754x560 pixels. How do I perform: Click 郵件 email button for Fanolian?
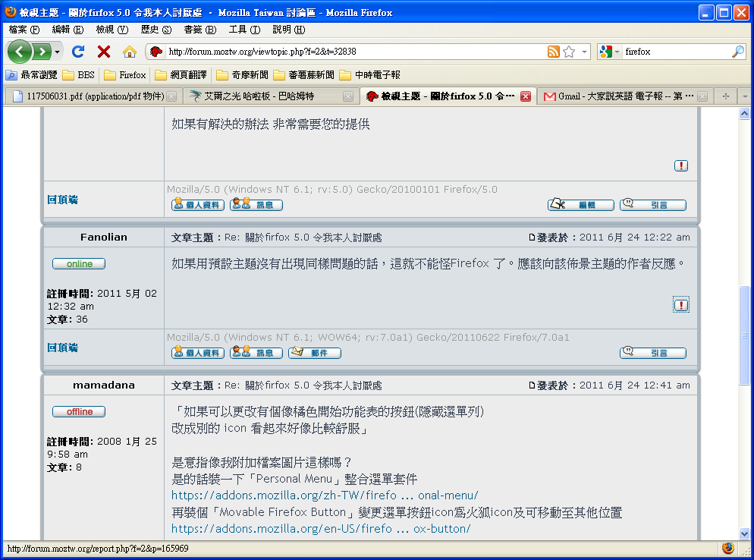[315, 353]
